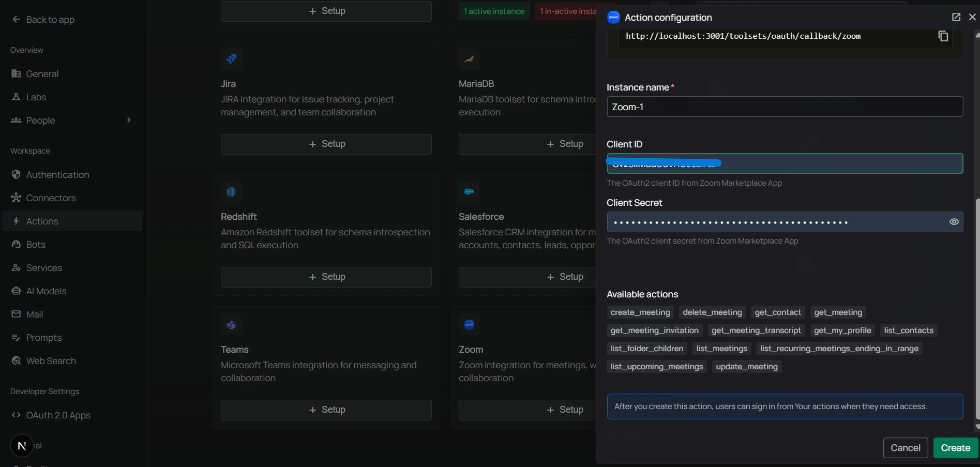This screenshot has width=980, height=467.
Task: Click Setup button for Jira
Action: (326, 144)
